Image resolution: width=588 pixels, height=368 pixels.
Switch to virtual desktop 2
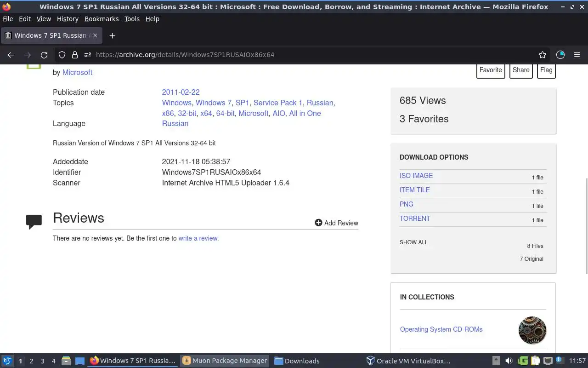pos(31,361)
